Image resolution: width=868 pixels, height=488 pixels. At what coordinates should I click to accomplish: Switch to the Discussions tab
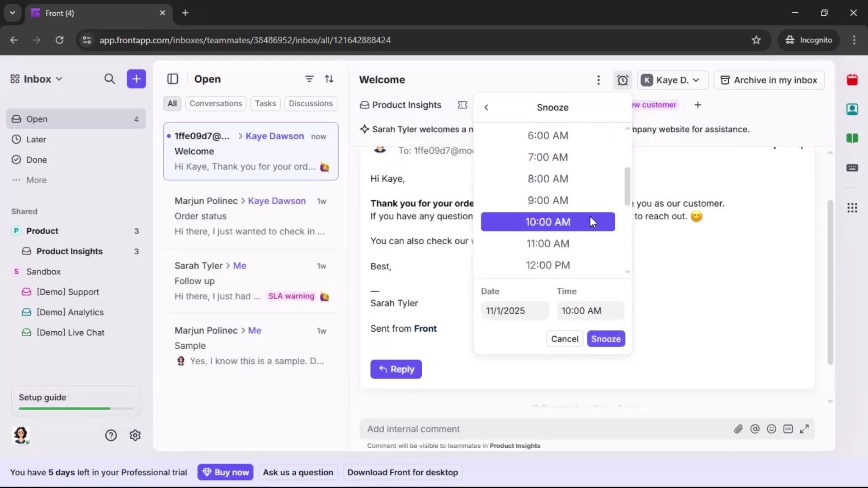(x=311, y=103)
